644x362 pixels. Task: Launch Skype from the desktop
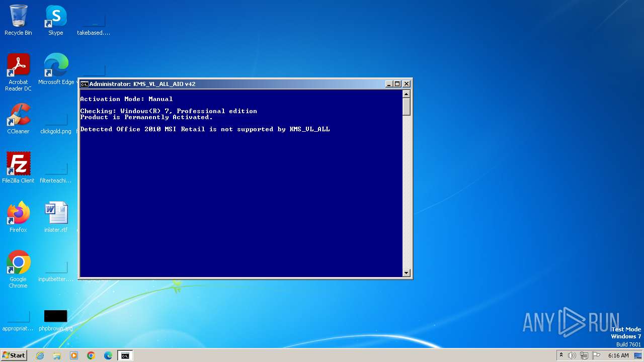pos(56,20)
